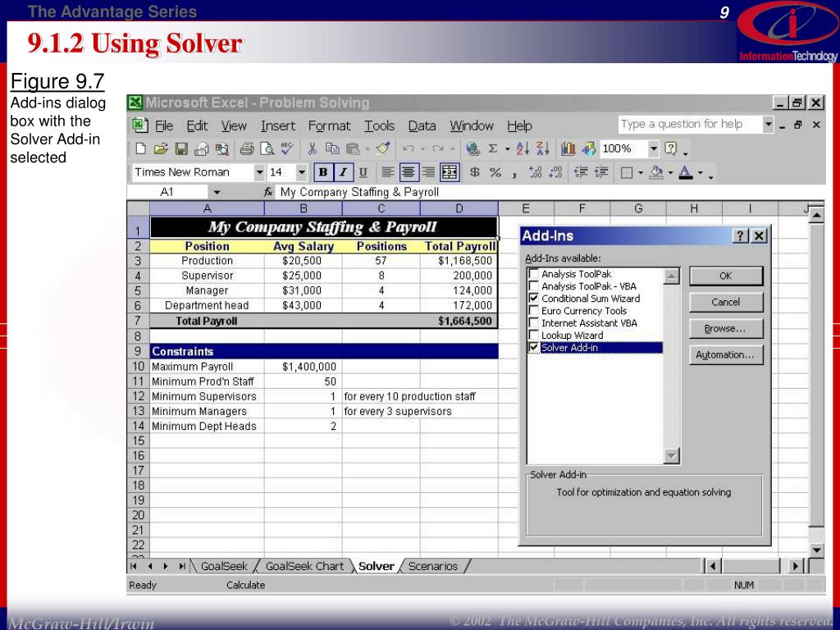The image size is (840, 630).
Task: Launch the Chart Wizard icon
Action: click(x=568, y=148)
